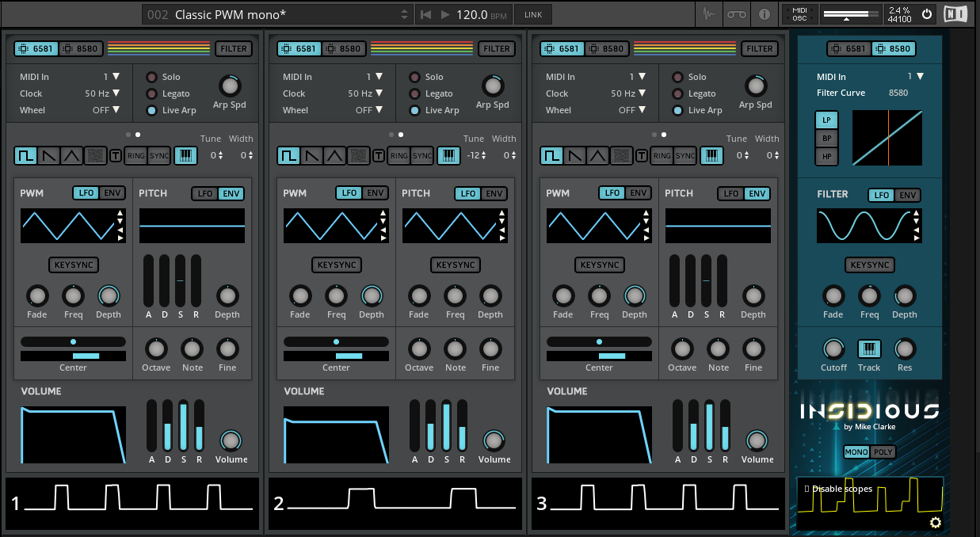The width and height of the screenshot is (980, 537).
Task: Select pulse waveform in voice 1
Action: (25, 156)
